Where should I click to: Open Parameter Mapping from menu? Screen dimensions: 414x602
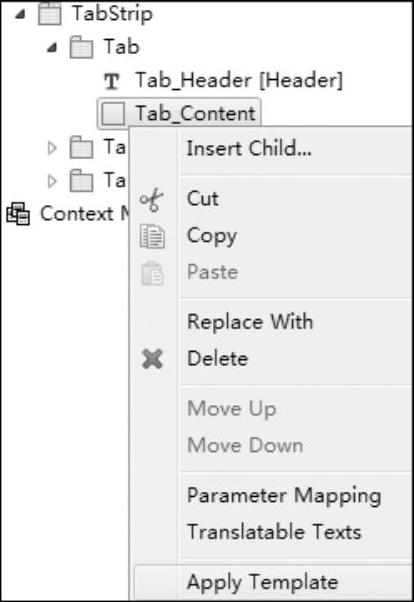284,496
